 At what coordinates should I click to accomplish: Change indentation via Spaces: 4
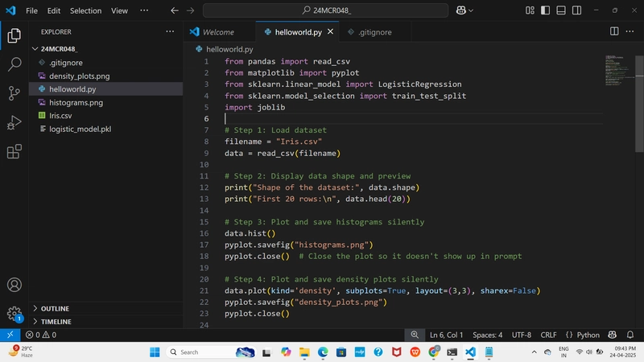click(487, 335)
